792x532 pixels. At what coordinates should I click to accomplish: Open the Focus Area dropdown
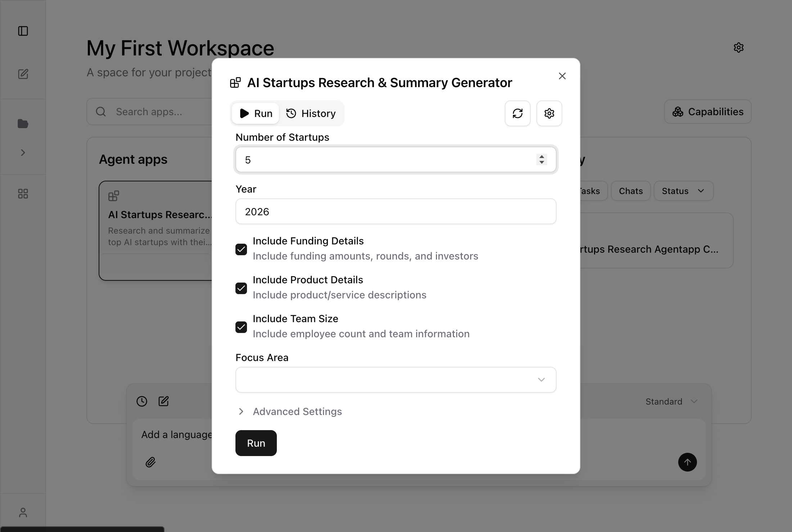click(x=396, y=380)
